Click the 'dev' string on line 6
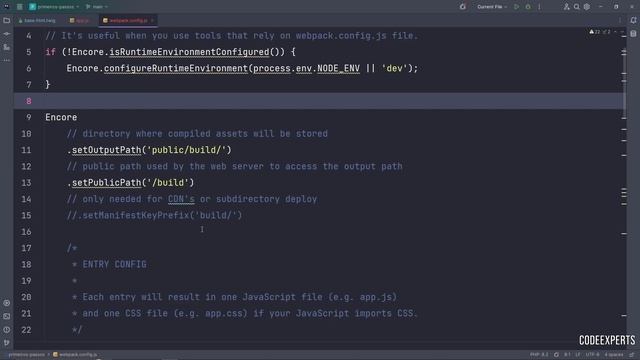The height and width of the screenshot is (360, 640). click(x=394, y=68)
